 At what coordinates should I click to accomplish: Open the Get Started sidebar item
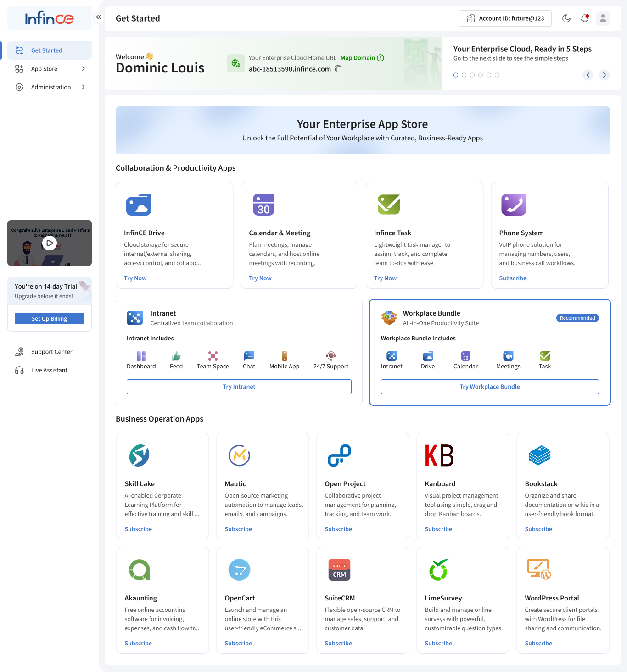click(x=46, y=50)
